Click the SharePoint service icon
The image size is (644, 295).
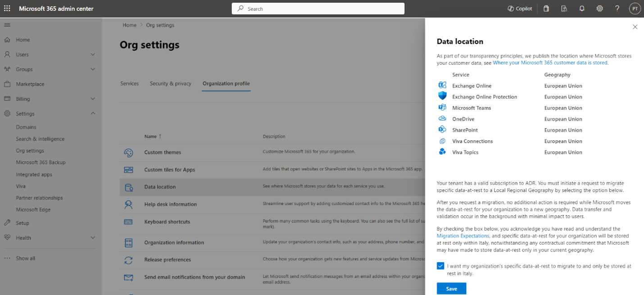pyautogui.click(x=442, y=130)
